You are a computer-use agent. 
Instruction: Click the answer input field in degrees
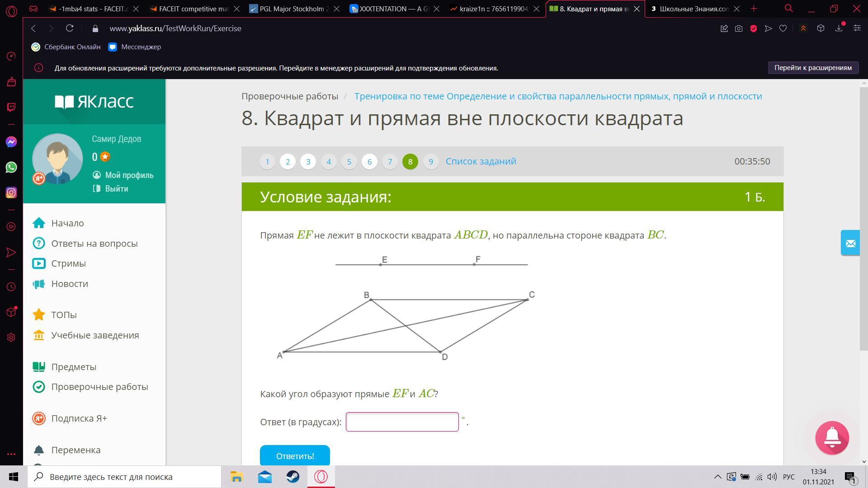[402, 422]
